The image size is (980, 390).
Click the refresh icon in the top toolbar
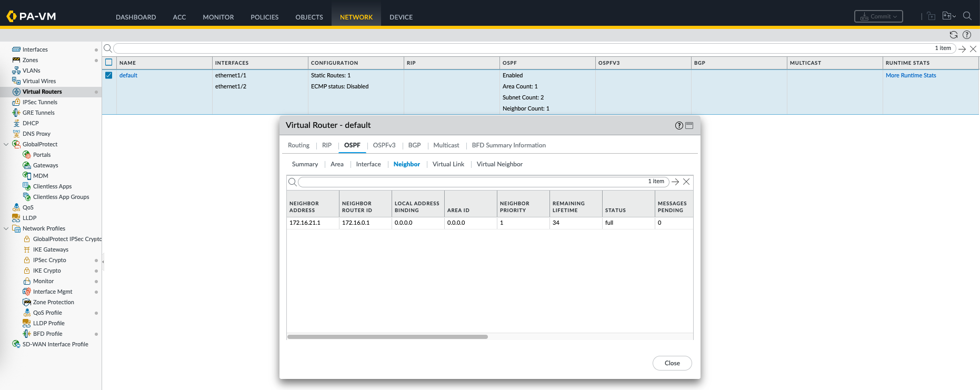953,35
